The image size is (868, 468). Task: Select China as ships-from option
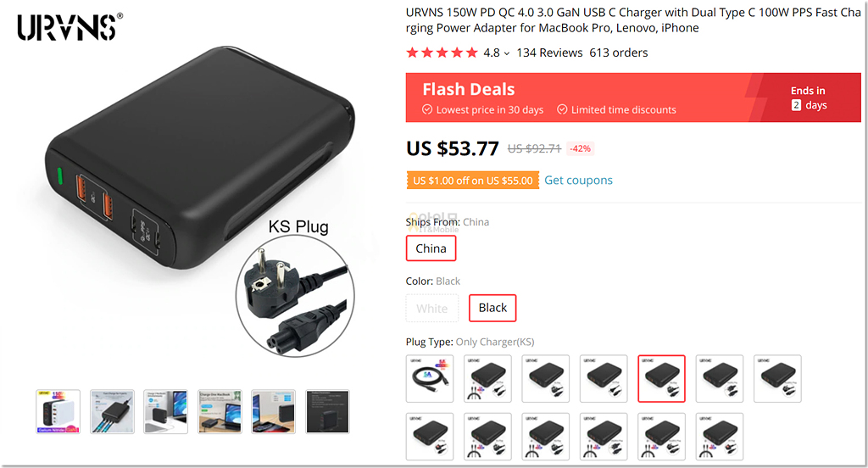point(431,248)
